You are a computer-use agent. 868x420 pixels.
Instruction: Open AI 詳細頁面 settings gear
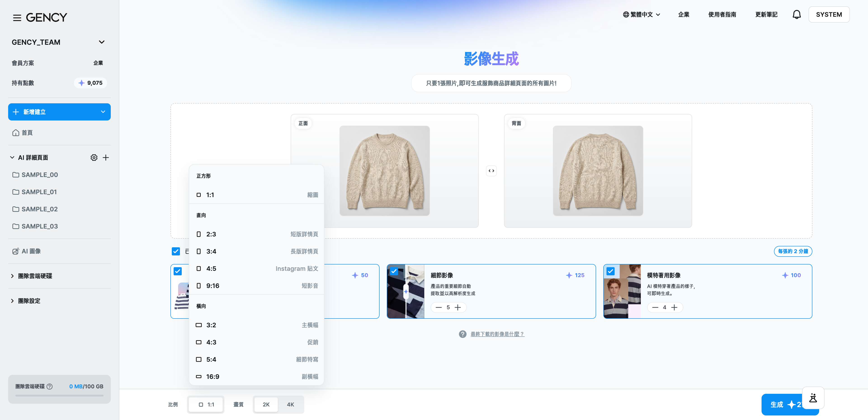coord(94,157)
